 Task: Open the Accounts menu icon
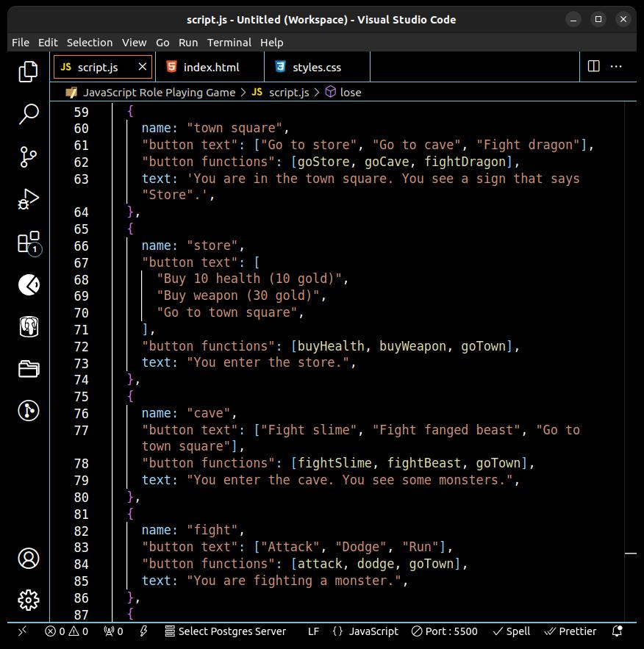pos(29,559)
